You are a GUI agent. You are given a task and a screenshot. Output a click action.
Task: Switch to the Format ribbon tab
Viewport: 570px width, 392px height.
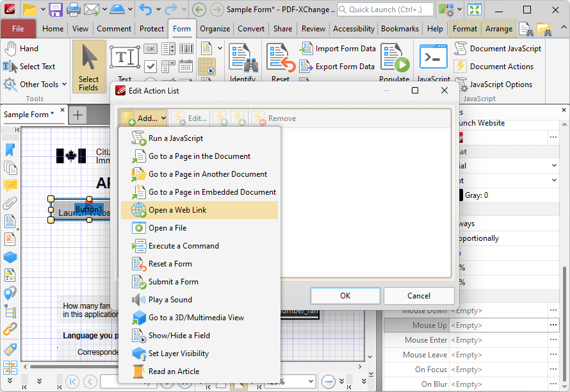(x=464, y=29)
